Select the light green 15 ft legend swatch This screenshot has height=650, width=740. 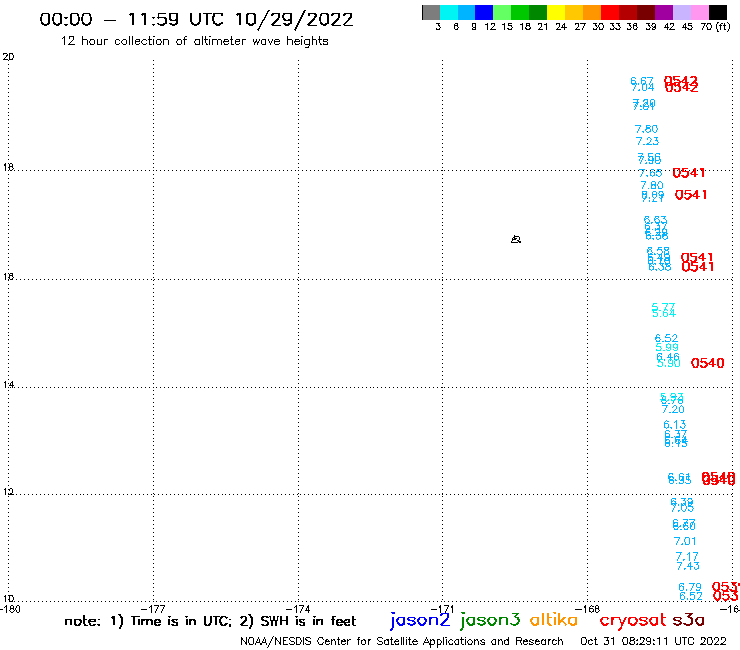coord(503,12)
